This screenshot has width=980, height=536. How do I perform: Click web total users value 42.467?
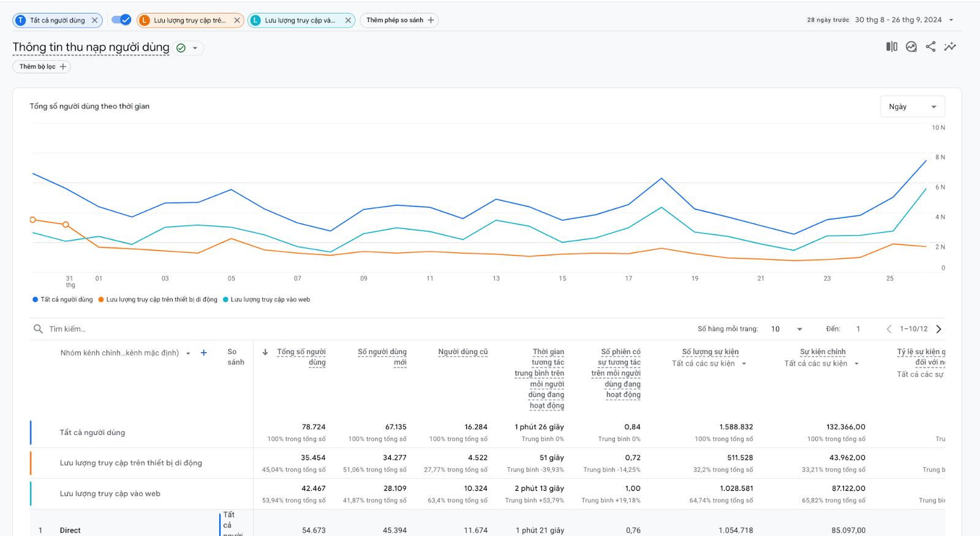(314, 488)
